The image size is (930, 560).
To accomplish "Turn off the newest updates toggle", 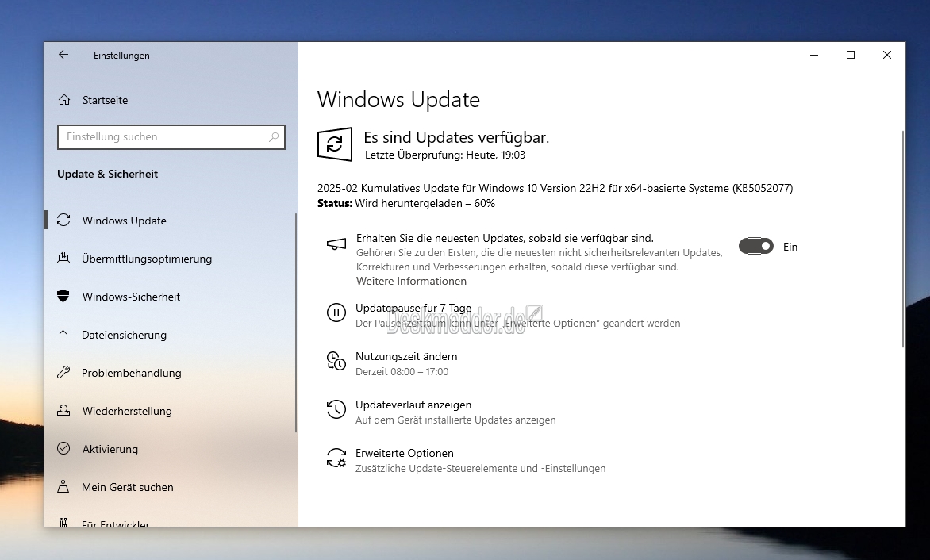I will [755, 246].
